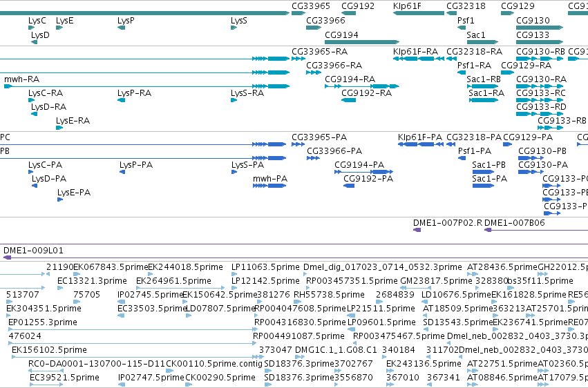The height and width of the screenshot is (388, 588).
Task: Click the LysC-PA protein label
Action: pos(46,165)
